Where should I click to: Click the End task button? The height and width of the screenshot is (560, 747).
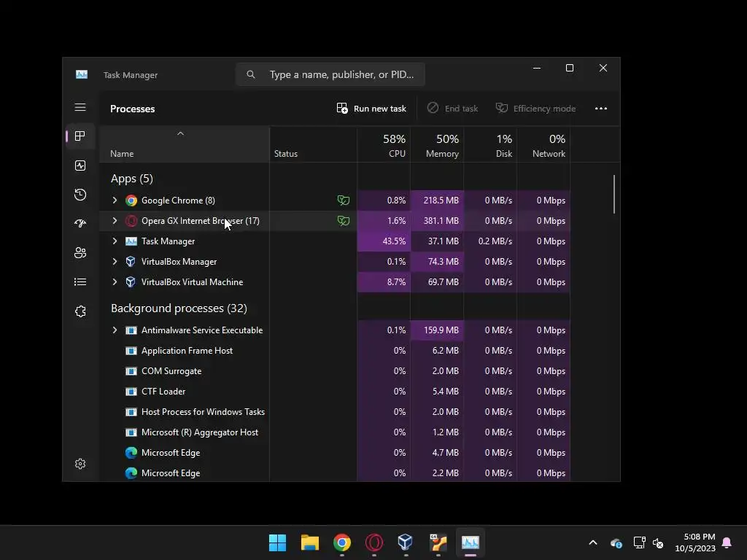(452, 109)
